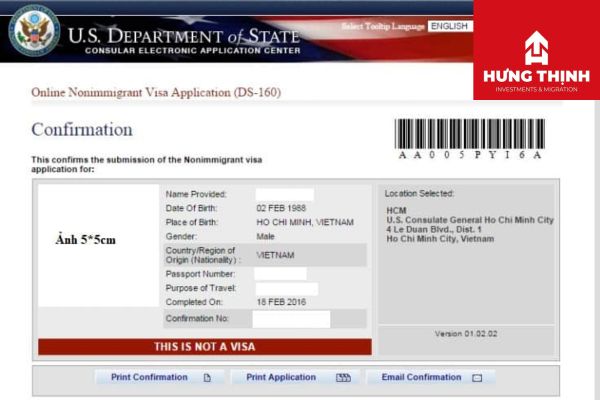Click the blank Purpose of Travel field
Viewport: 600px width, 400px height.
tap(287, 289)
